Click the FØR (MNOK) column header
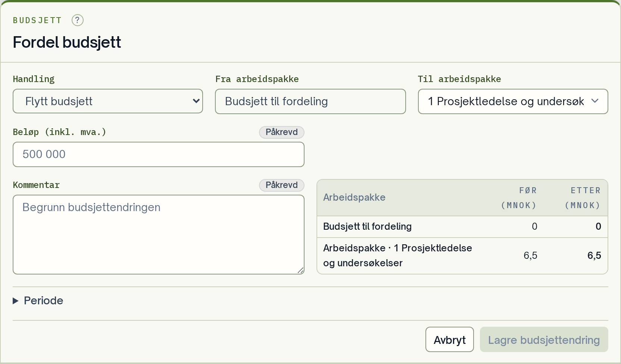621x364 pixels. (x=519, y=198)
